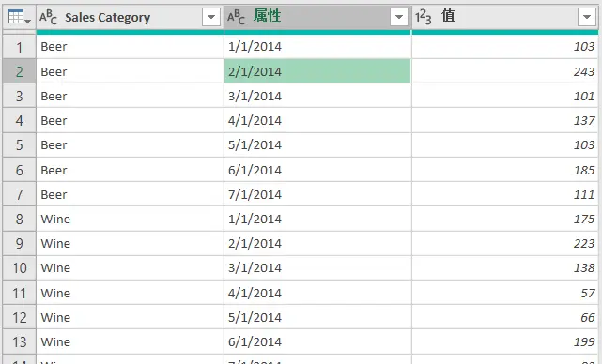
Task: Select the highlighted 2/1/2014 cell
Action: [317, 71]
